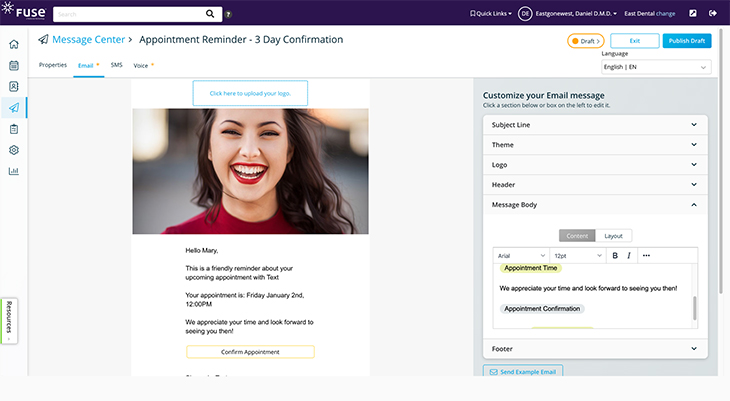Viewport: 730px width, 401px height.
Task: Switch to the Email tab
Action: [x=86, y=66]
